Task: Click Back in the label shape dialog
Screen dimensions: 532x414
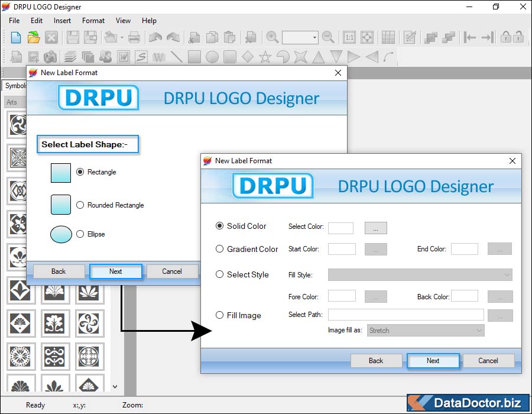Action: pos(59,271)
